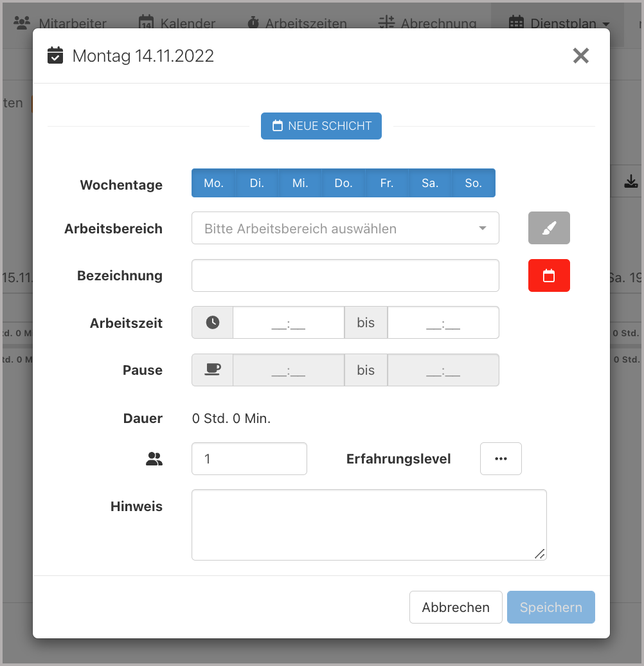Click the red calendar icon button

pos(549,276)
